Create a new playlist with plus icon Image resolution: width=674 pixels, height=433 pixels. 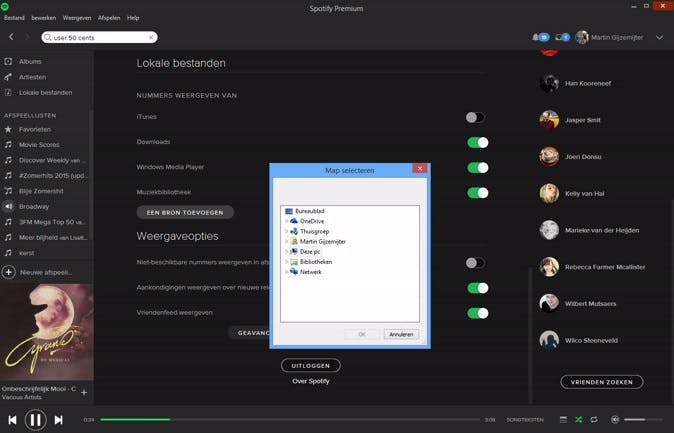[x=9, y=272]
